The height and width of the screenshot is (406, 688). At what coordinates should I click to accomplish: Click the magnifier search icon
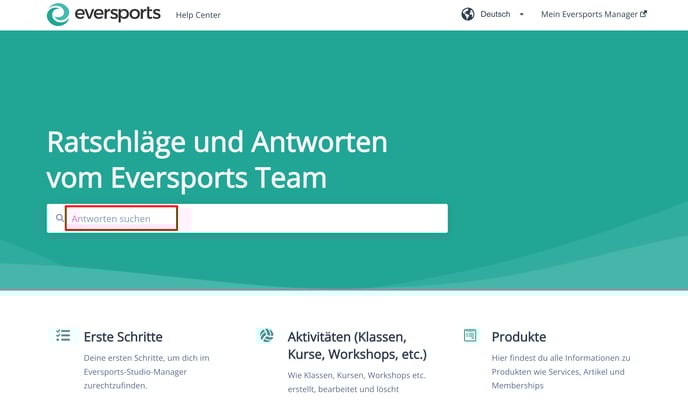click(x=60, y=218)
